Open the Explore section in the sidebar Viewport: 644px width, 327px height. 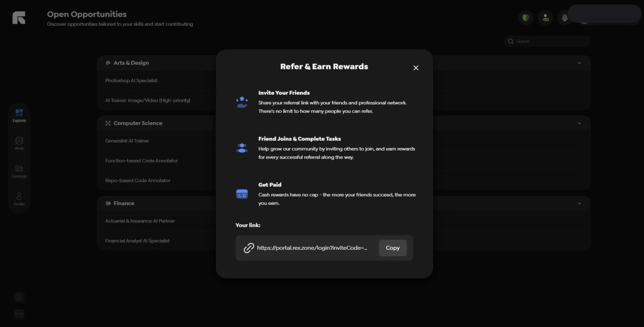point(19,115)
